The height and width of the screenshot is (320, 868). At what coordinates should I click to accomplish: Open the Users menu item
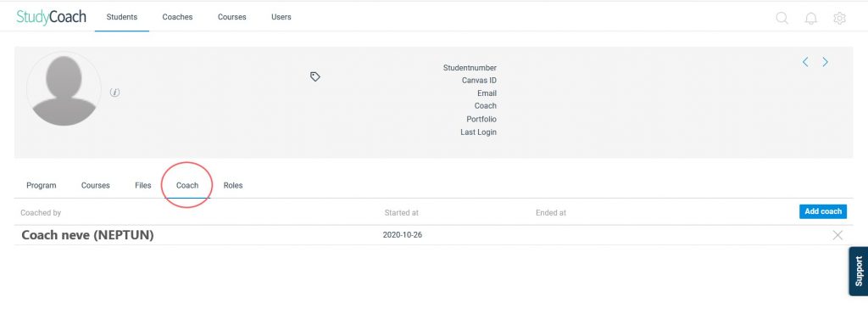[281, 17]
